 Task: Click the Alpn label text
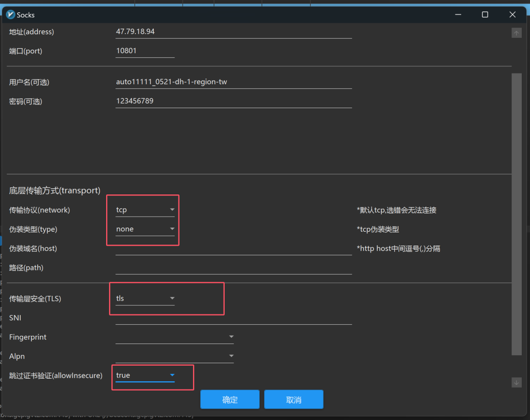pos(17,356)
